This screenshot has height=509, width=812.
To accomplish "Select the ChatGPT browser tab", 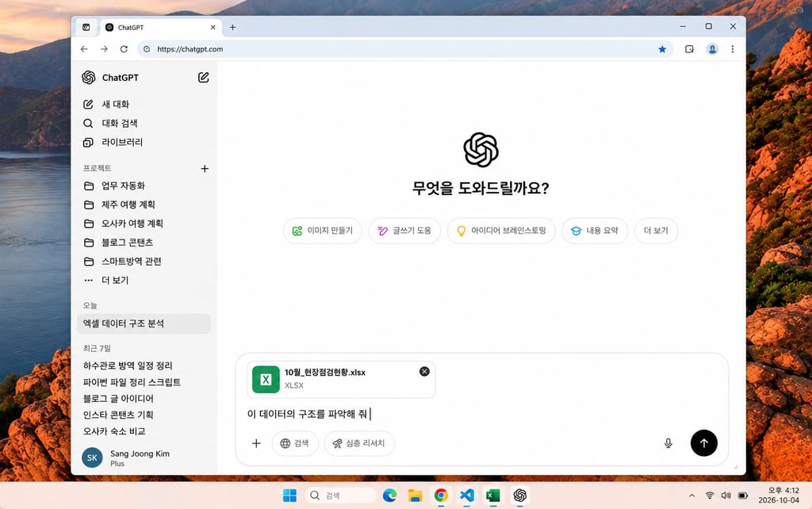I will [160, 28].
